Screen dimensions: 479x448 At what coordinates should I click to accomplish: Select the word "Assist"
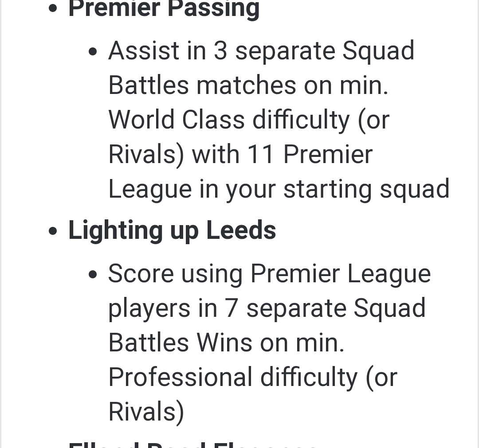click(x=144, y=51)
